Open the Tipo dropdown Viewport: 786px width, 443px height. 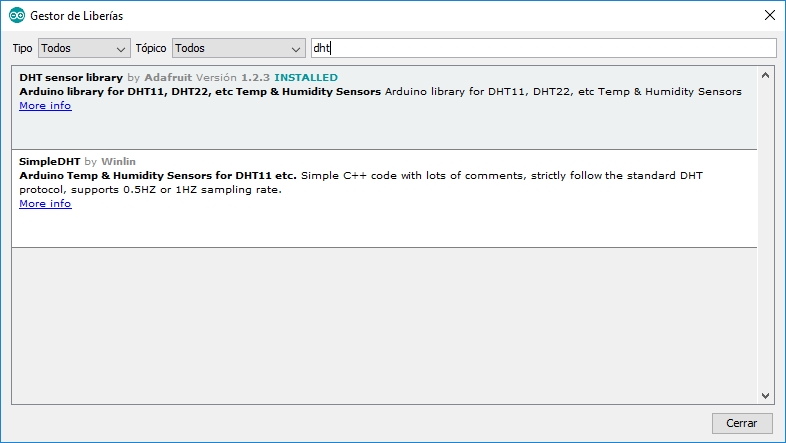[x=84, y=48]
